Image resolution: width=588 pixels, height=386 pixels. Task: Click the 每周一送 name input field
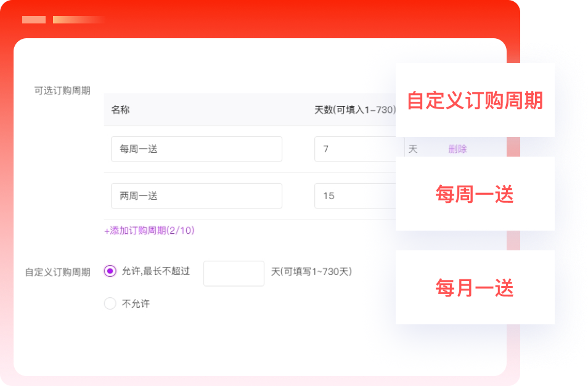[x=196, y=149]
